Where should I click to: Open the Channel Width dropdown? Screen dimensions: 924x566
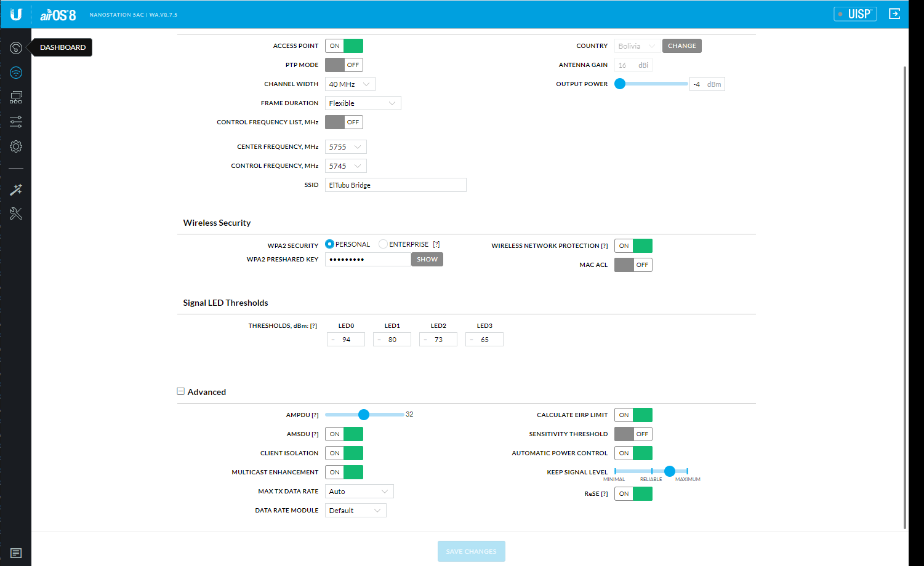[350, 84]
